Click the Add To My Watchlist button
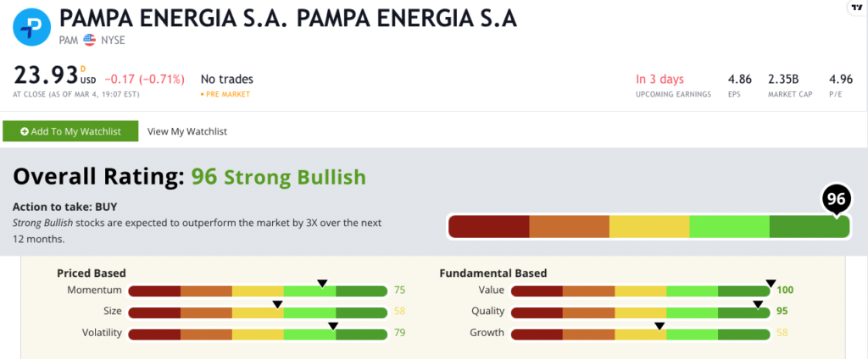868x359 pixels. (x=70, y=131)
